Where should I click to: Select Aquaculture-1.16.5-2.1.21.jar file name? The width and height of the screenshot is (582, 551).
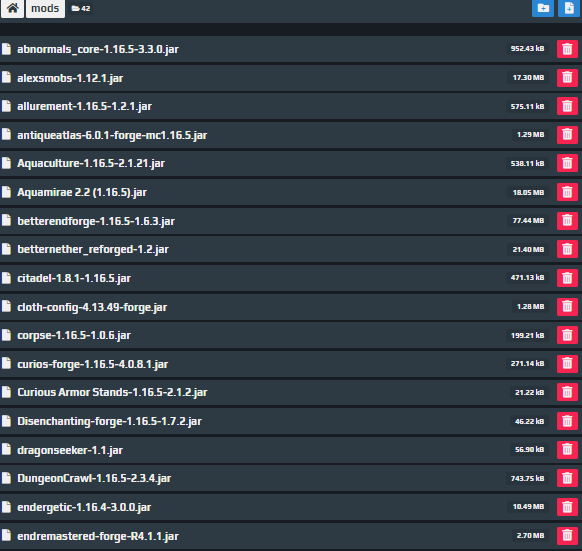pos(91,163)
